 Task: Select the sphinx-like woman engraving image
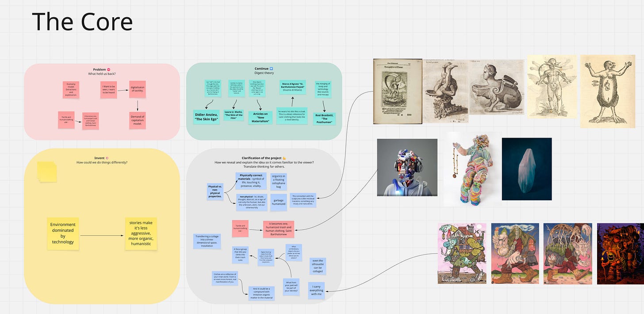[495, 87]
